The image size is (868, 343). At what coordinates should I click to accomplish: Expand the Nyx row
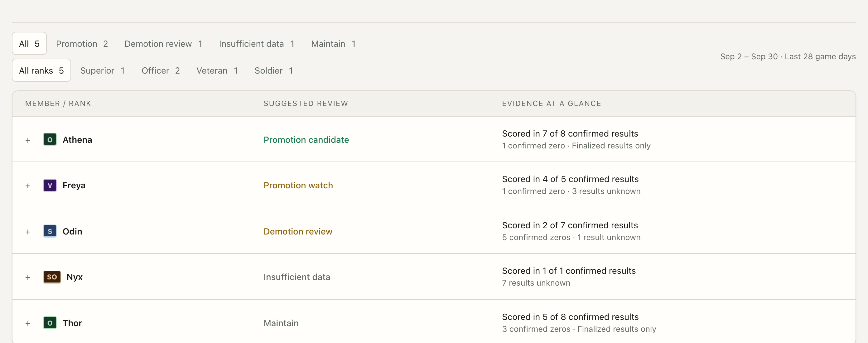coord(28,277)
